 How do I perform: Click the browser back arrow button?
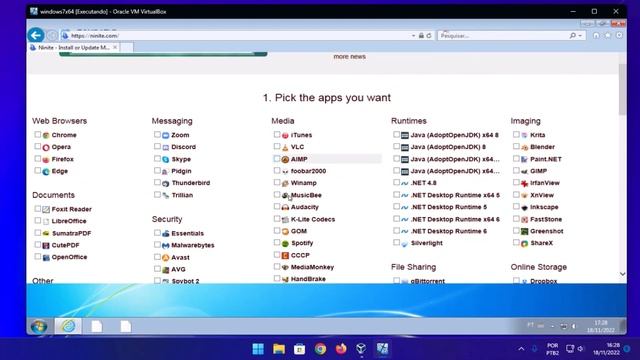36,35
